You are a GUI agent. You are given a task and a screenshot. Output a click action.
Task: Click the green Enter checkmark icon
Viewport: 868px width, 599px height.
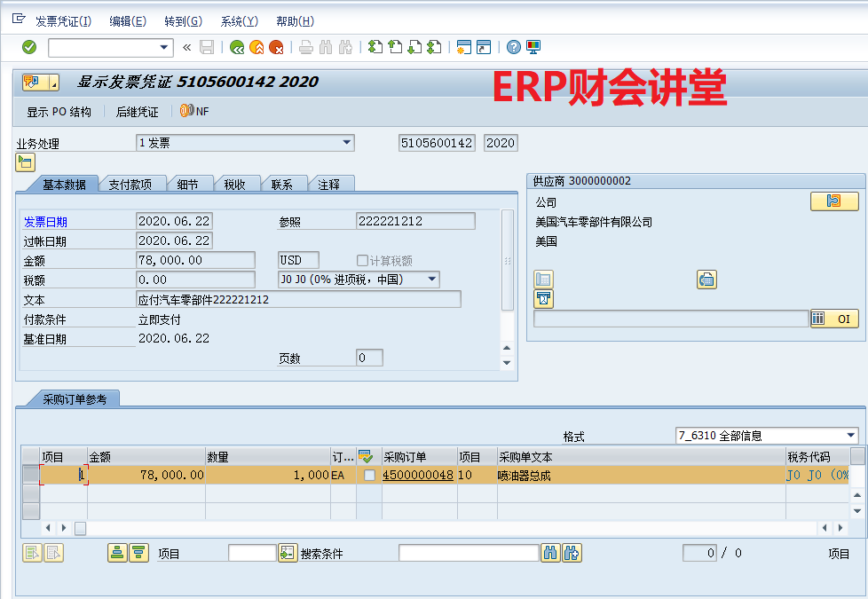point(29,47)
